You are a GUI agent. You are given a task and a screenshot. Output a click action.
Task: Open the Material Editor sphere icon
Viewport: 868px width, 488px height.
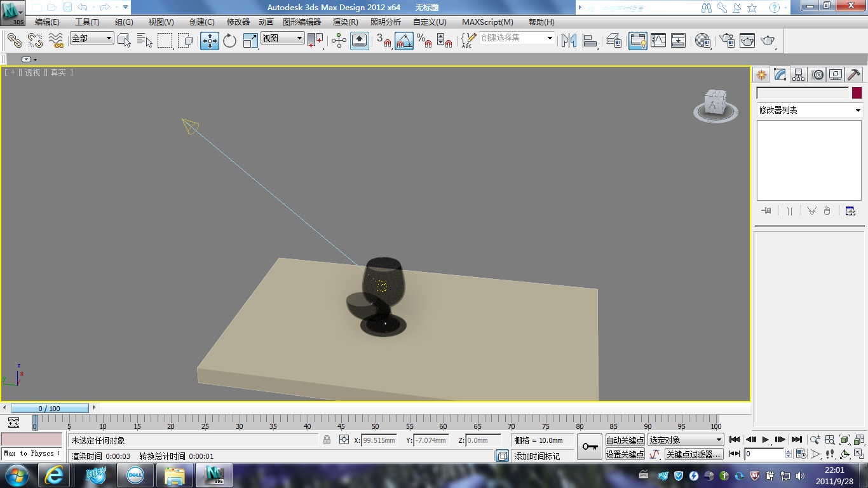click(x=702, y=41)
